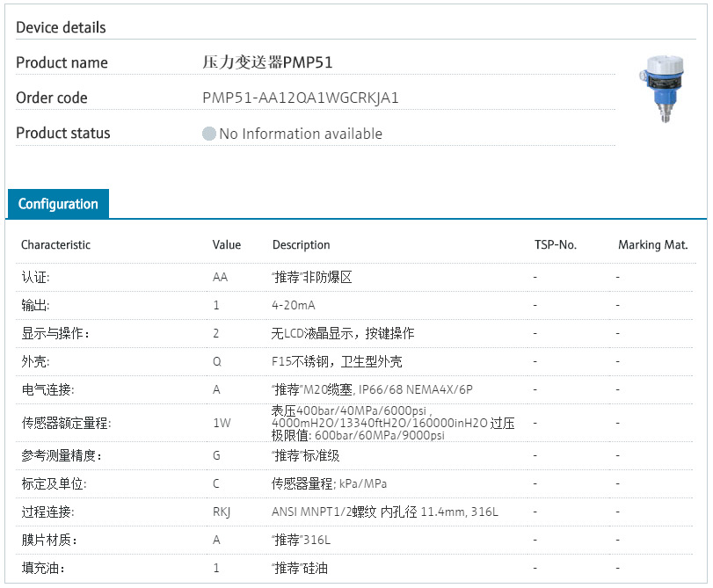The image size is (713, 588).
Task: Click the 4-20mA description
Action: 294,305
